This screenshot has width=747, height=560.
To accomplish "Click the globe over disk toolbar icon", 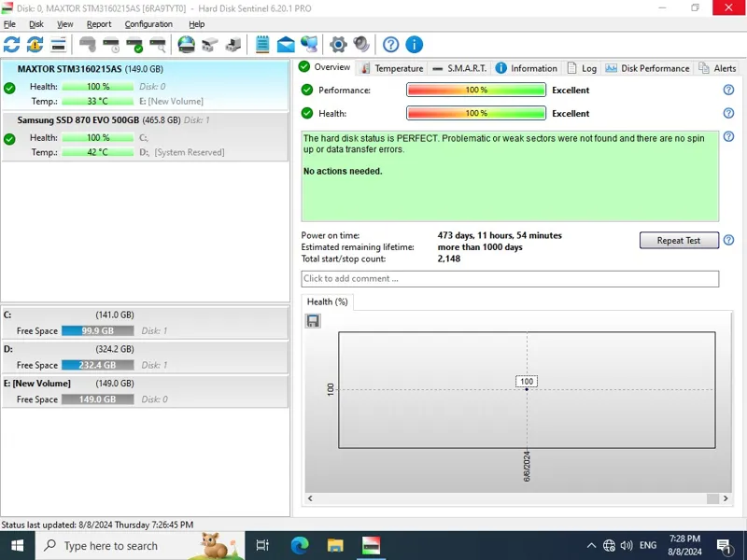I will tap(186, 45).
